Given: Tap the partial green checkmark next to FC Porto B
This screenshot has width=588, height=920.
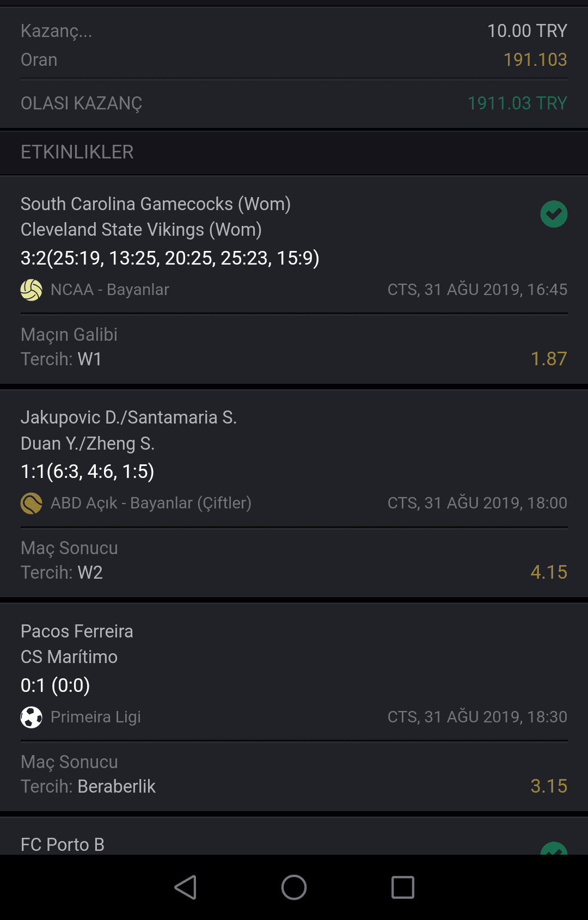Looking at the screenshot, I should tap(554, 848).
